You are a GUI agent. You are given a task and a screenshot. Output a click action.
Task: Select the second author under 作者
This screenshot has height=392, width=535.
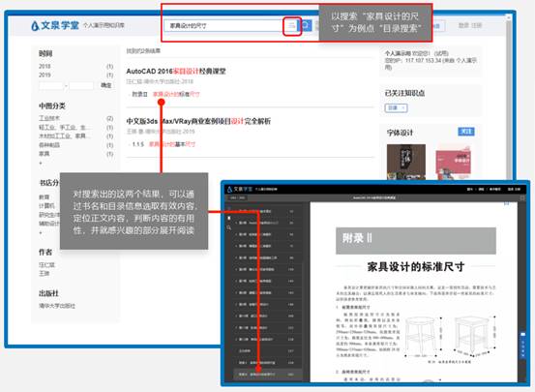pos(44,273)
